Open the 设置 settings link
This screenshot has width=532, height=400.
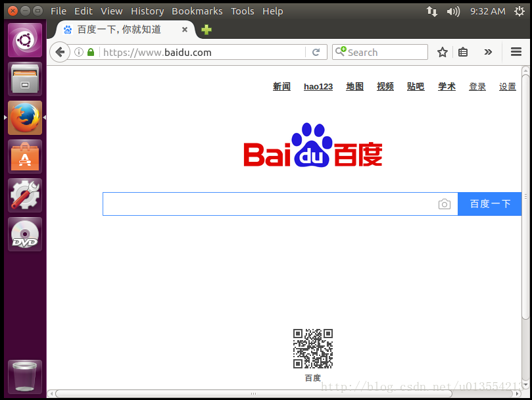pos(507,87)
